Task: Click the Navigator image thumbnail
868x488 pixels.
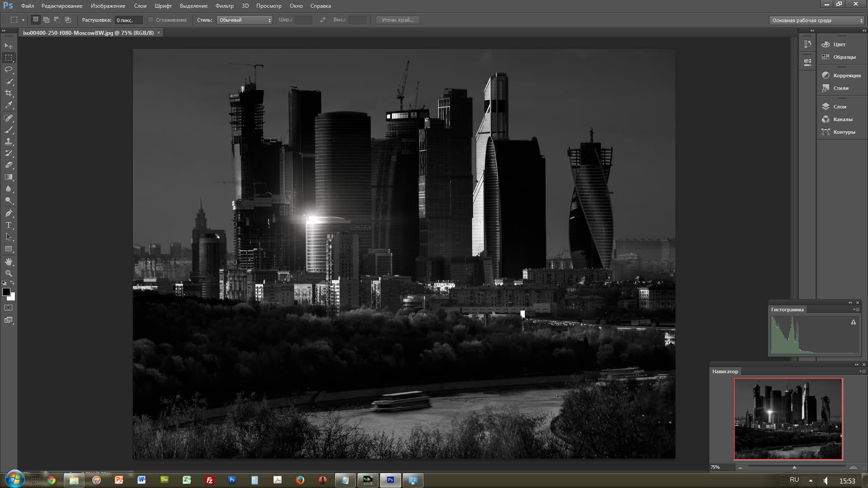Action: click(788, 419)
